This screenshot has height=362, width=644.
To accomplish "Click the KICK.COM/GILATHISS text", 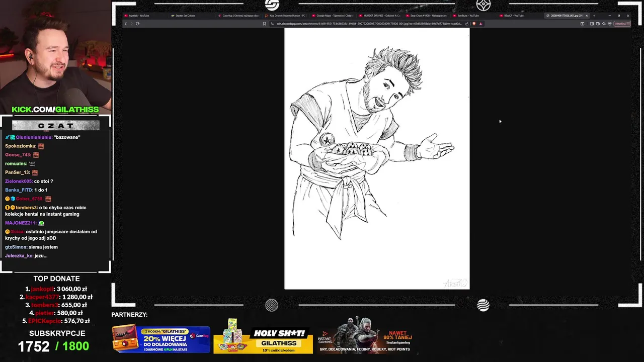I will click(55, 110).
